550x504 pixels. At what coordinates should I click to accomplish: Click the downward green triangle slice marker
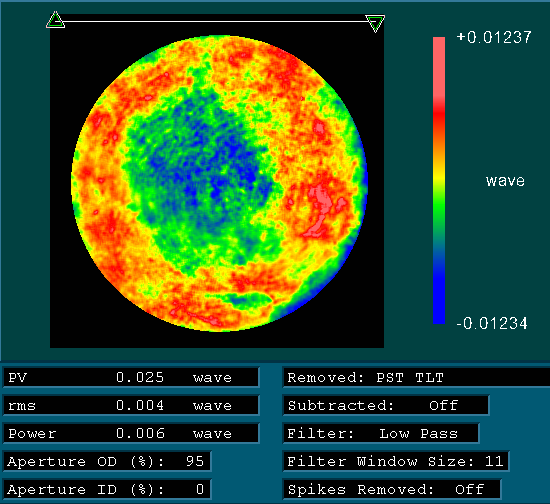pos(375,23)
